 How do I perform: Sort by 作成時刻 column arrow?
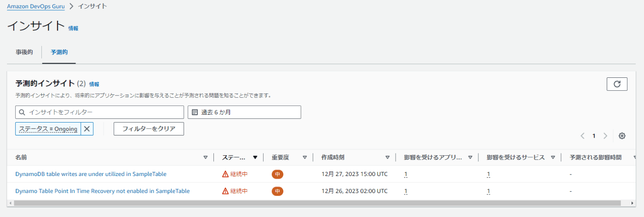[x=387, y=158]
